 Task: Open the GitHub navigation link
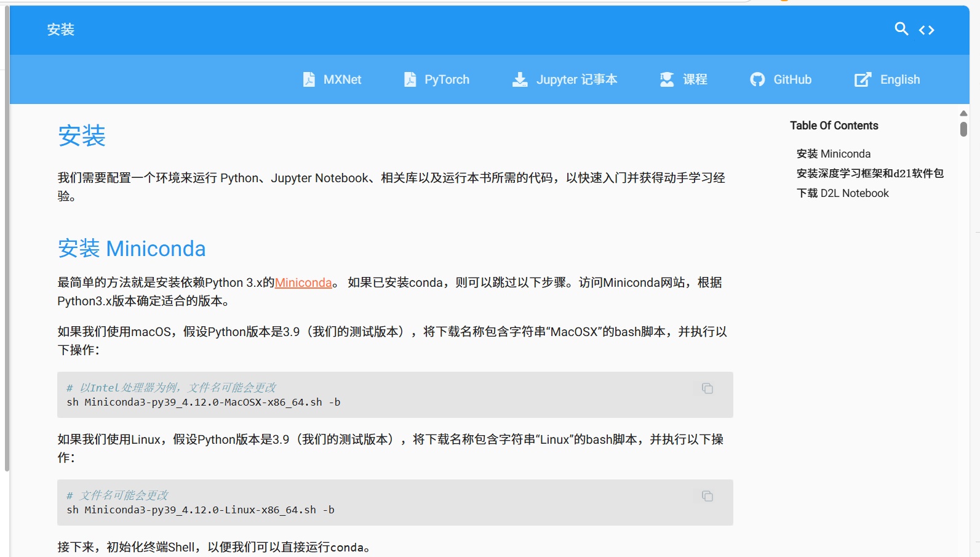(x=781, y=79)
